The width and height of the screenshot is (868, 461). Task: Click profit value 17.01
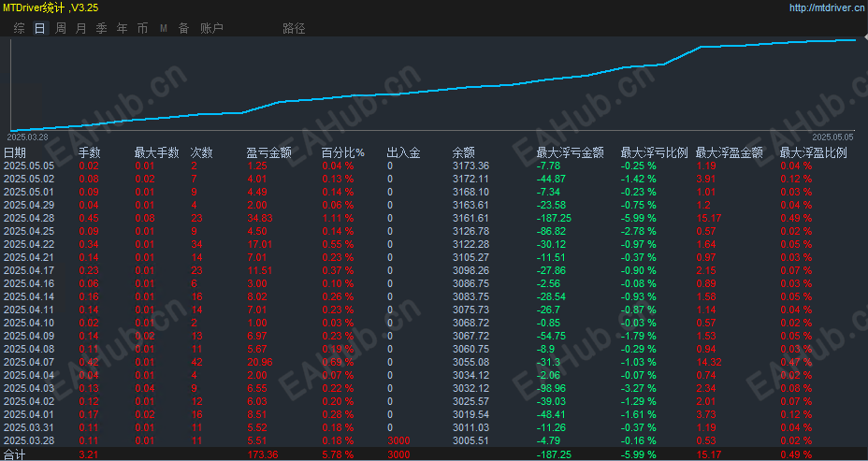click(260, 244)
